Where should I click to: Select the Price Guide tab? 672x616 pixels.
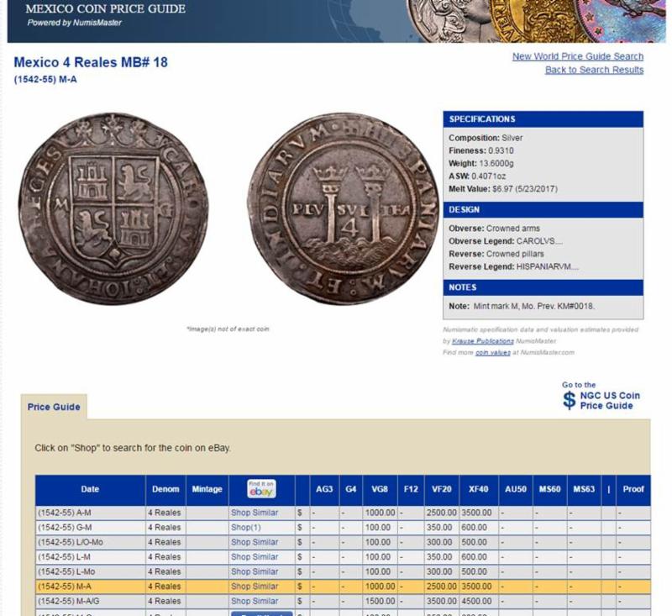[x=54, y=407]
